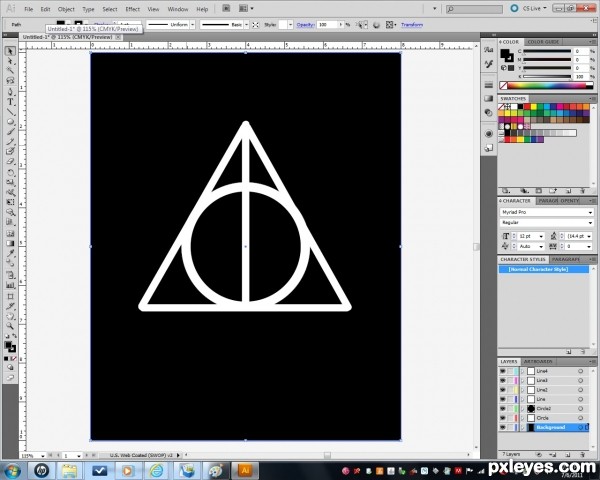This screenshot has width=600, height=480.
Task: Select the Scale tool
Action: click(x=10, y=182)
